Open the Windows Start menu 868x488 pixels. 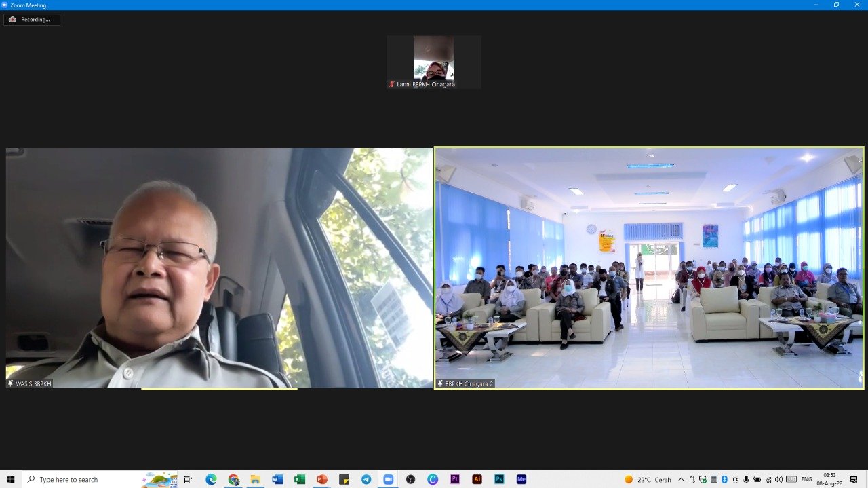tap(11, 479)
